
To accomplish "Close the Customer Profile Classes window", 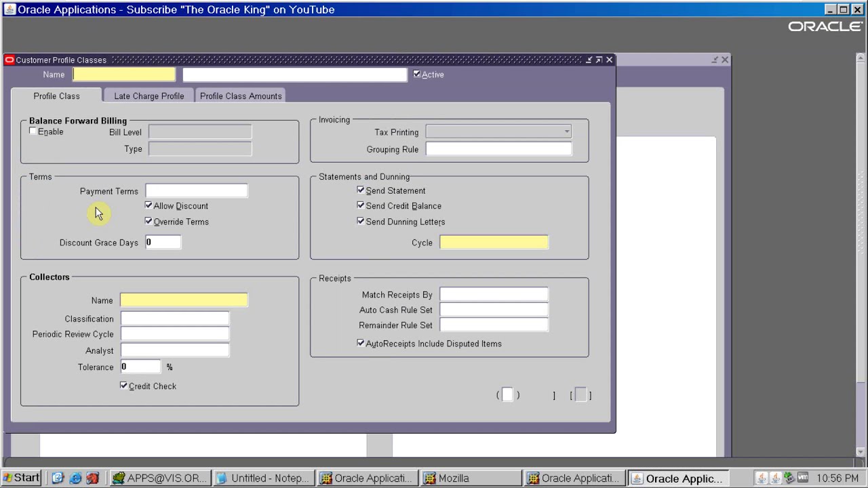I will point(609,60).
